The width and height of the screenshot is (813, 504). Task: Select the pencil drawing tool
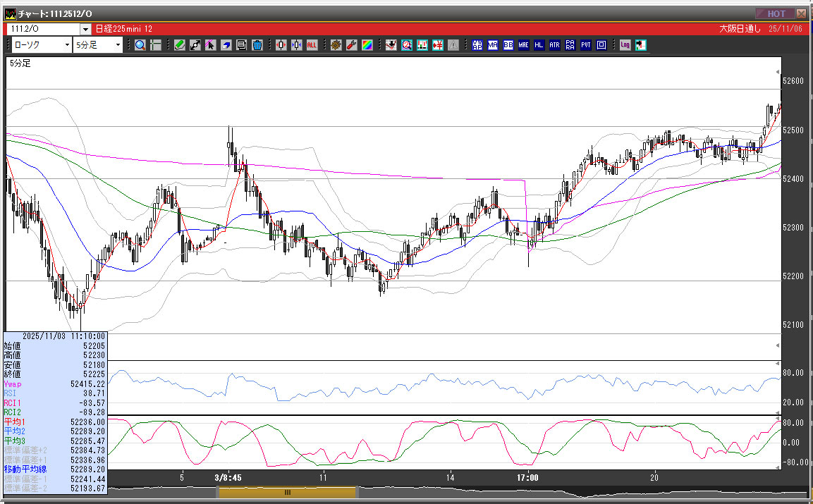coord(179,45)
